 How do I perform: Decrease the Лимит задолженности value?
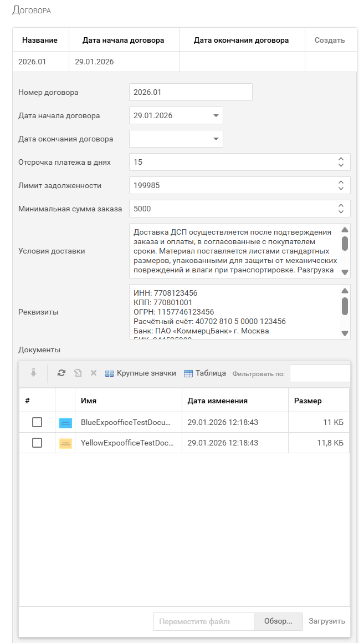coord(341,189)
